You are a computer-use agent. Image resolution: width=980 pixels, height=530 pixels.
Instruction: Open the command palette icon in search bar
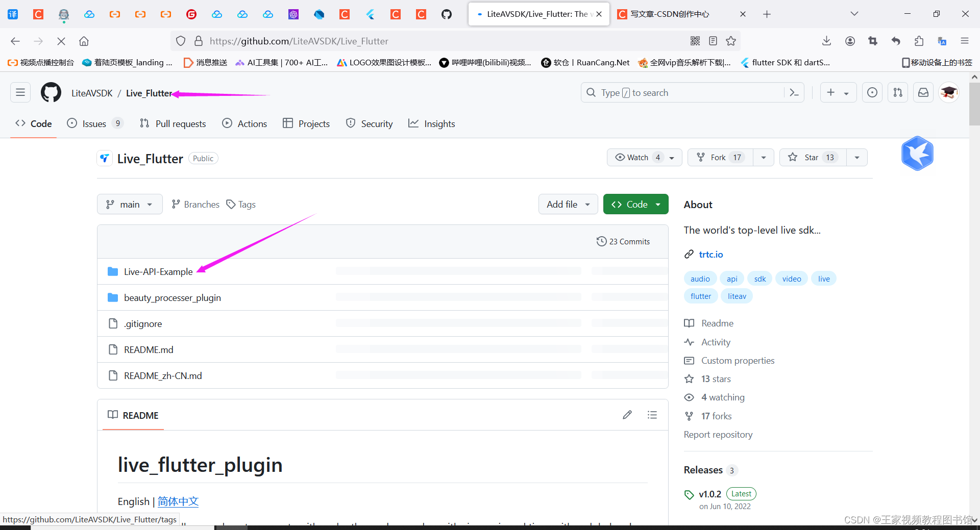coord(794,92)
